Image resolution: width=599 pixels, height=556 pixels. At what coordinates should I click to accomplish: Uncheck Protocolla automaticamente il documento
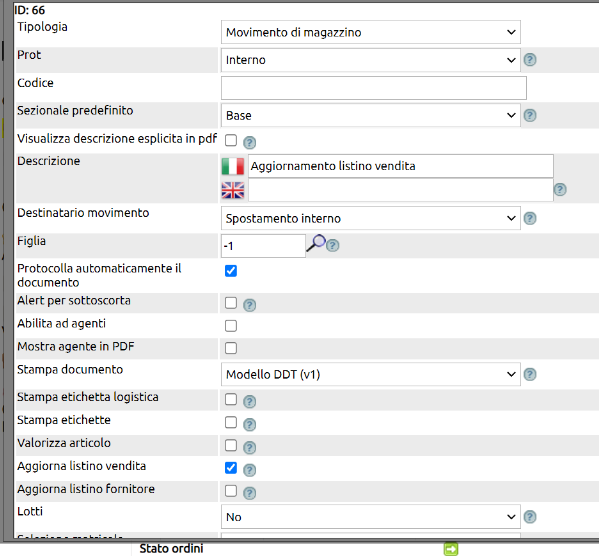[x=231, y=271]
